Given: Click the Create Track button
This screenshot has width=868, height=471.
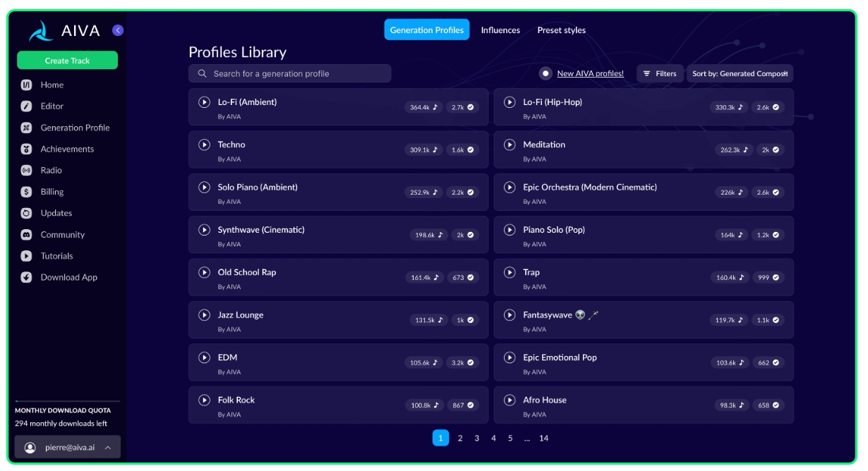Looking at the screenshot, I should (x=67, y=61).
